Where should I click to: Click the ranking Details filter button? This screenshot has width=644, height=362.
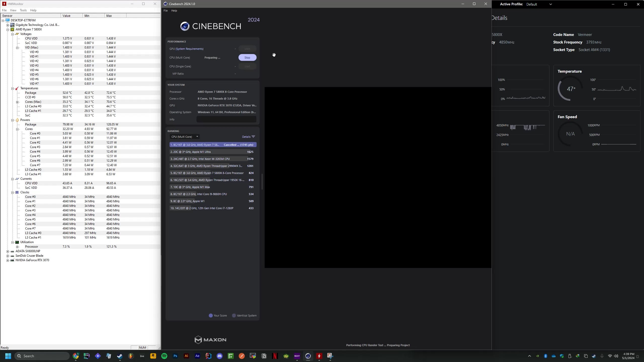[x=249, y=137]
